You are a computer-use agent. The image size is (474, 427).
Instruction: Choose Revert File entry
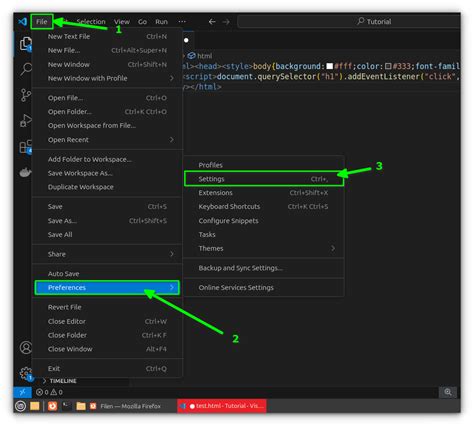107,307
